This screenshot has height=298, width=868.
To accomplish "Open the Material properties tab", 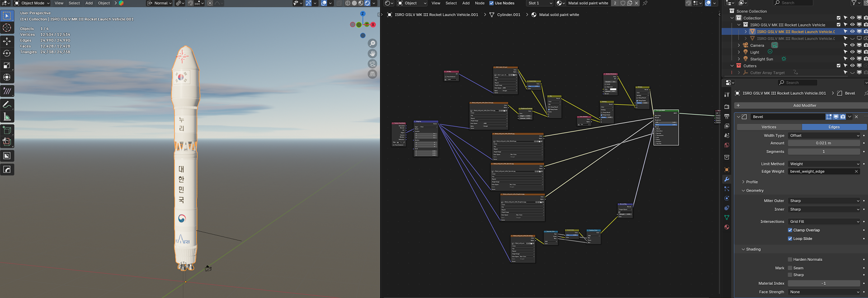I will 726,227.
